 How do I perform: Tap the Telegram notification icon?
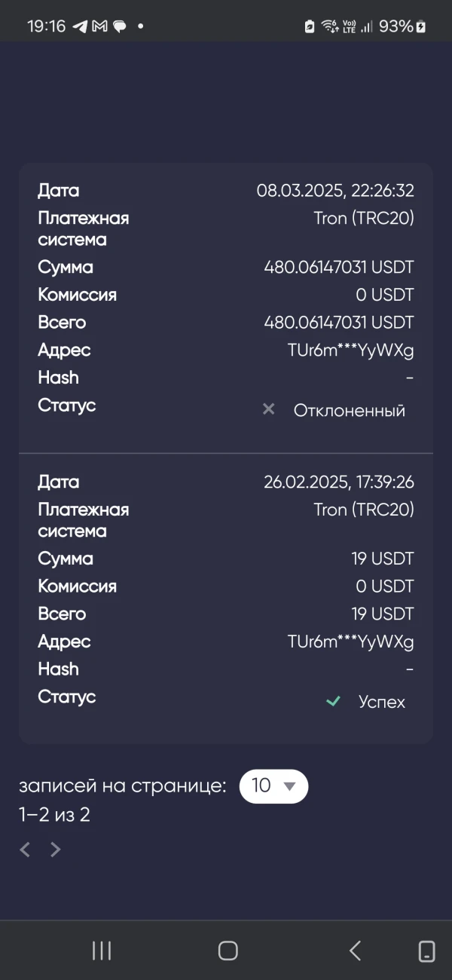(80, 26)
